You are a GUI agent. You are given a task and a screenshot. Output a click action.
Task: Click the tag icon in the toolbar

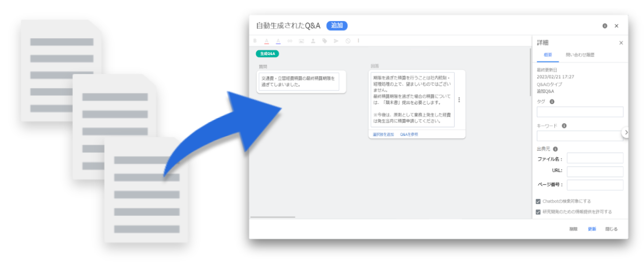(x=324, y=41)
